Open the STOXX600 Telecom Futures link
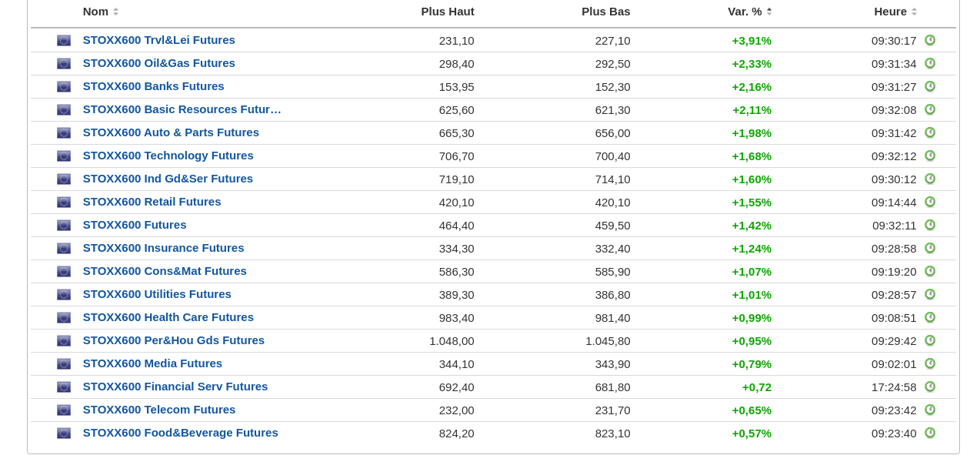Image resolution: width=980 pixels, height=462 pixels. pos(159,410)
